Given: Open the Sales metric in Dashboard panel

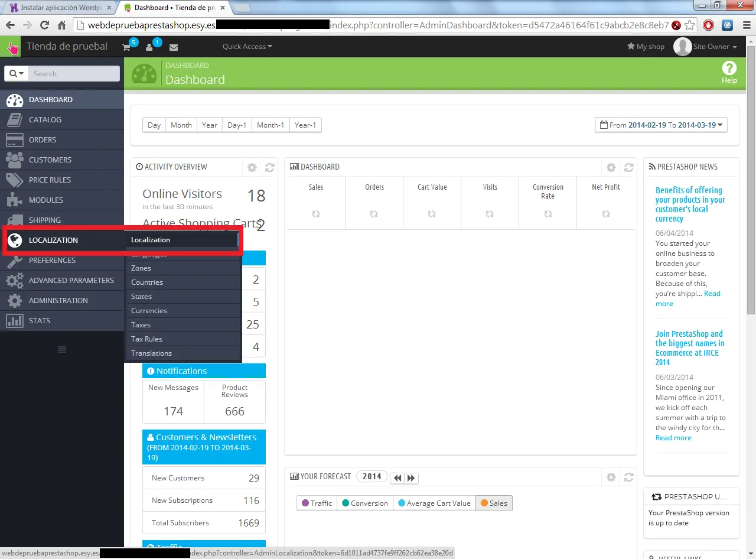Looking at the screenshot, I should coord(316,203).
